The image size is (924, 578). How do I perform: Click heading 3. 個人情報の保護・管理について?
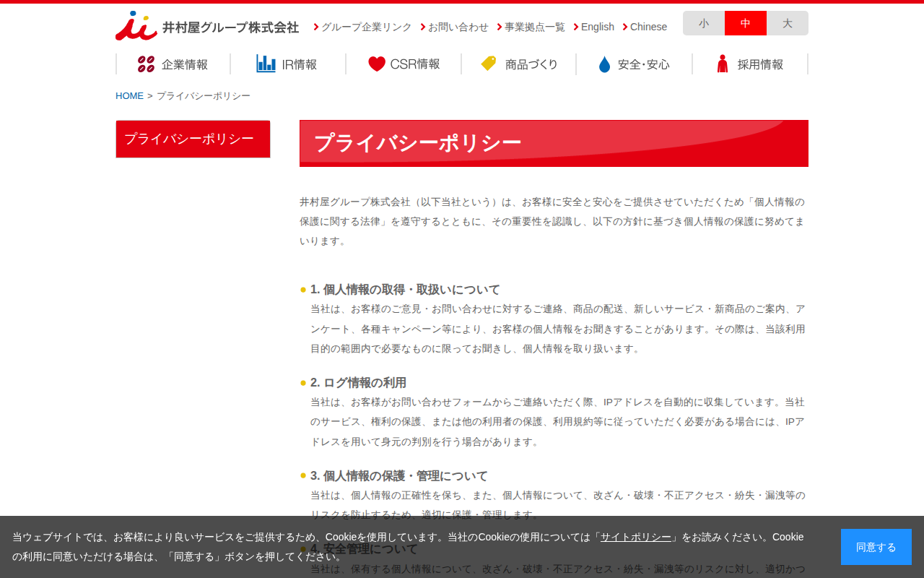pyautogui.click(x=399, y=476)
